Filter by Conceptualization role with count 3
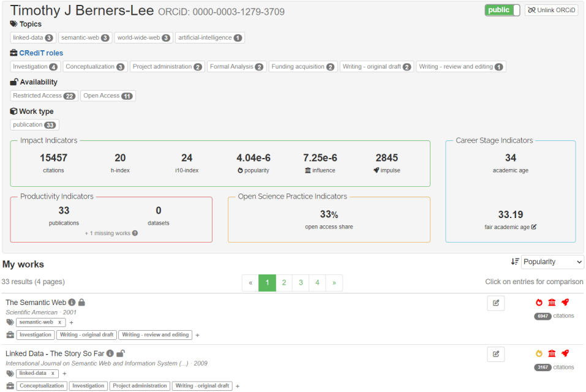The image size is (586, 392). 95,67
